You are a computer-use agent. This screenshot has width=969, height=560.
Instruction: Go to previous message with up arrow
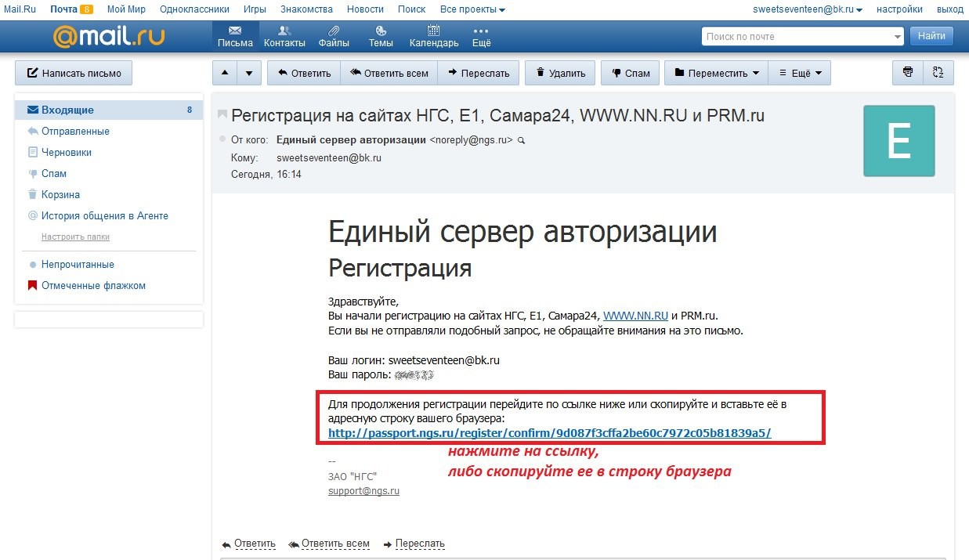(x=225, y=73)
